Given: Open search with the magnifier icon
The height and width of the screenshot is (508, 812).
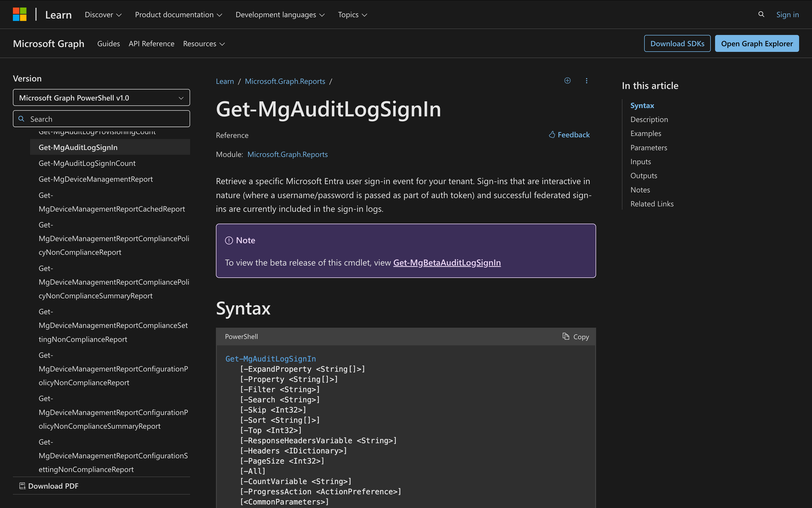Looking at the screenshot, I should [x=760, y=14].
